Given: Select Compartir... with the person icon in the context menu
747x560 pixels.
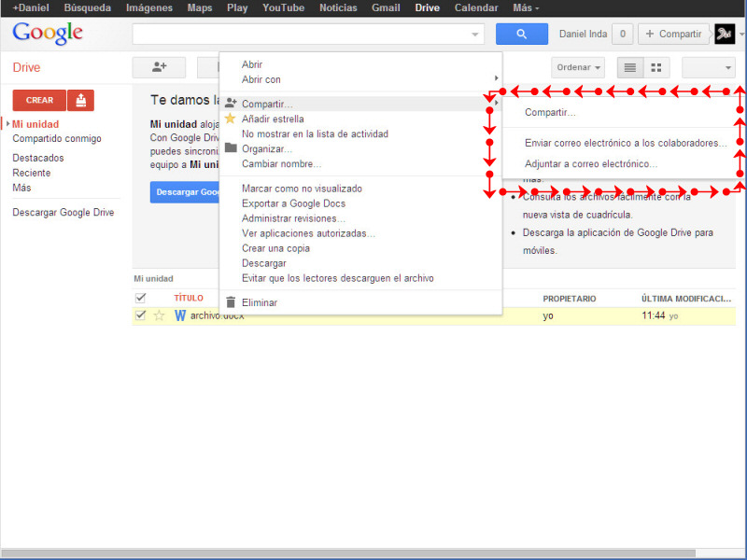Looking at the screenshot, I should point(360,104).
